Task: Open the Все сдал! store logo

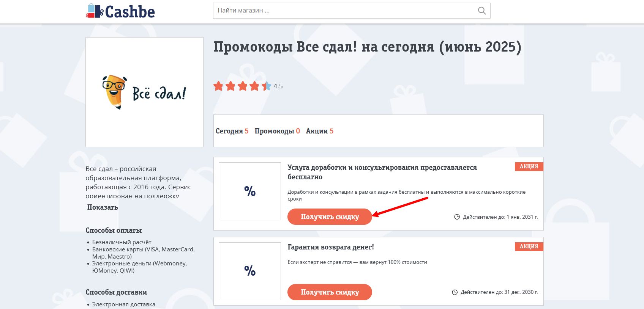Action: (x=144, y=92)
